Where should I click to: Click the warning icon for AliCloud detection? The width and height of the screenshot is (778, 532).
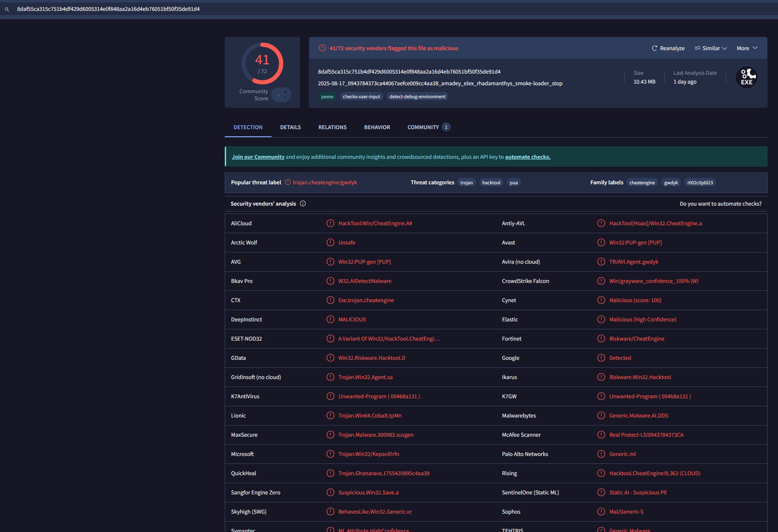tap(330, 224)
